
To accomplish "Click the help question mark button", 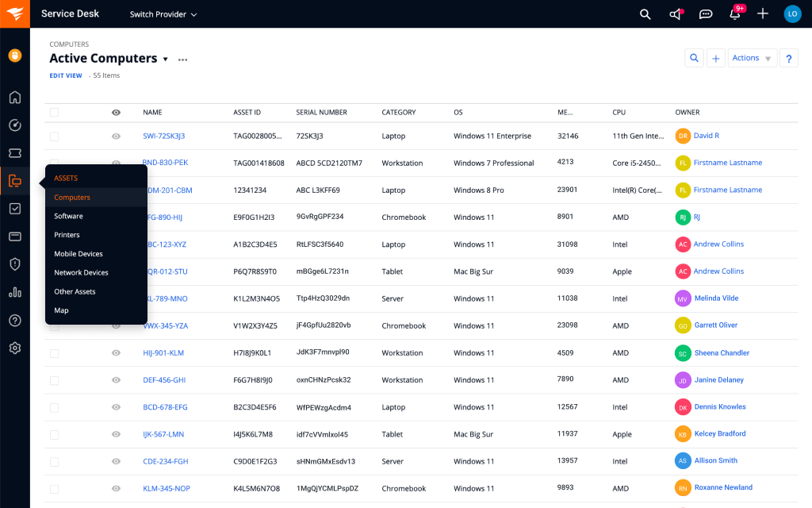I will (x=788, y=58).
